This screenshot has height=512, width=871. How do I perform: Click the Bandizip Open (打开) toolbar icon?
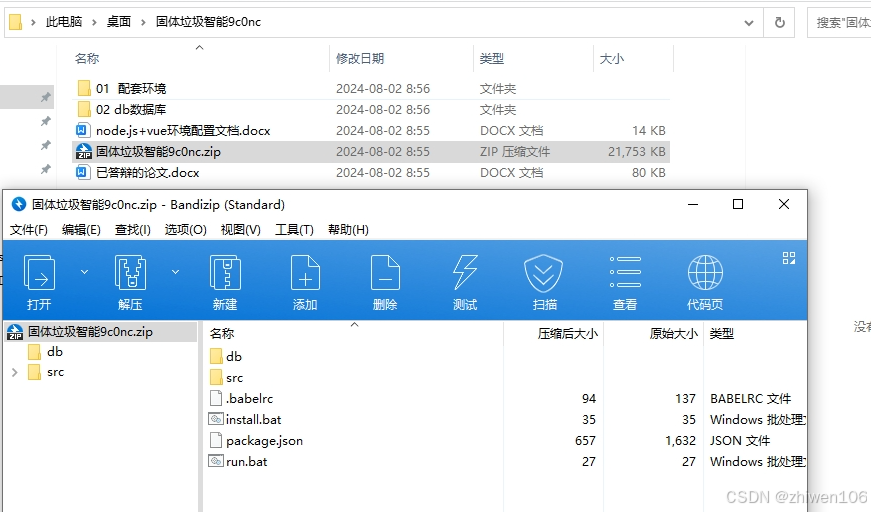39,273
